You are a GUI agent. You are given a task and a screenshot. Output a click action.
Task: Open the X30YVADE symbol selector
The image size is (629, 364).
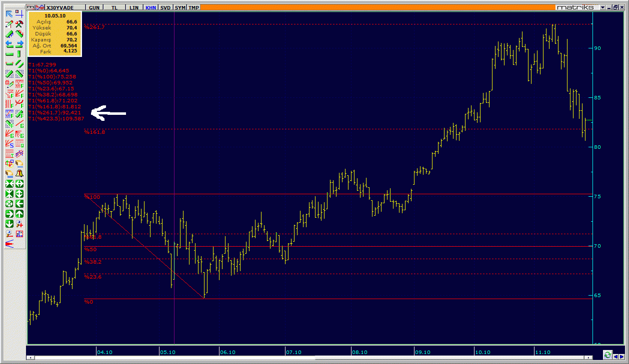click(x=59, y=7)
